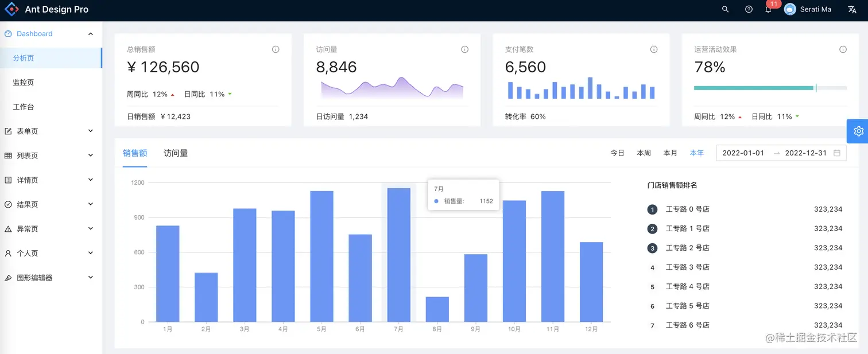Open the search icon in header
868x354 pixels.
[726, 10]
